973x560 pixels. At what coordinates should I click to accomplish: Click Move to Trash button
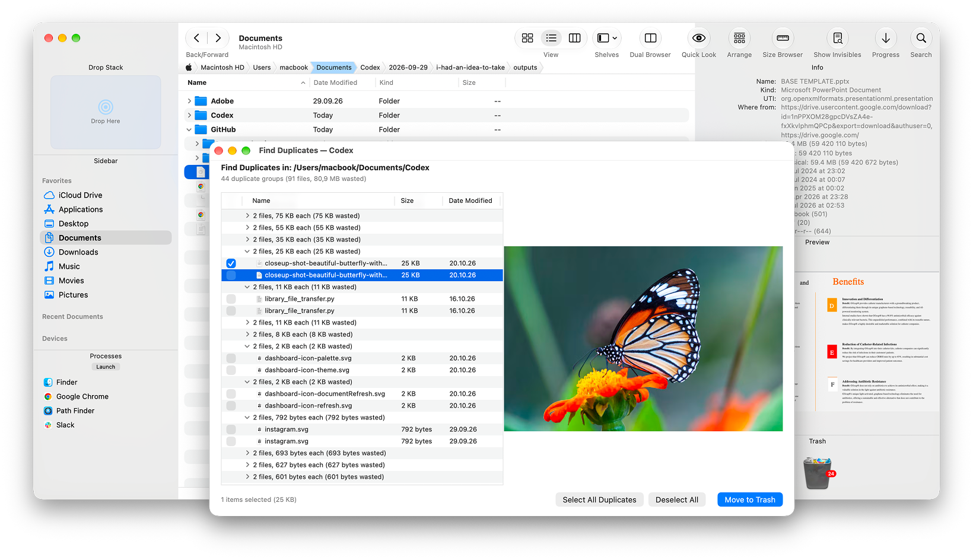click(x=750, y=500)
